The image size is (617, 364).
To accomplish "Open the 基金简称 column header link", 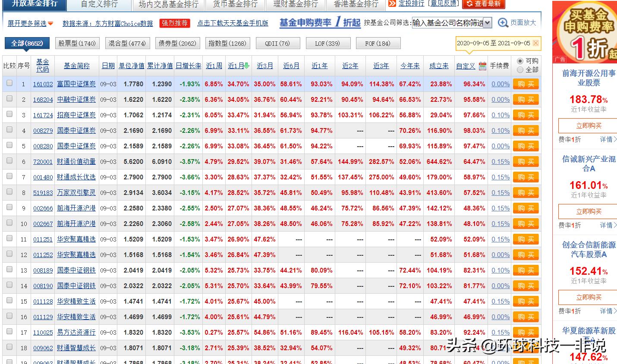I will click(x=77, y=66).
